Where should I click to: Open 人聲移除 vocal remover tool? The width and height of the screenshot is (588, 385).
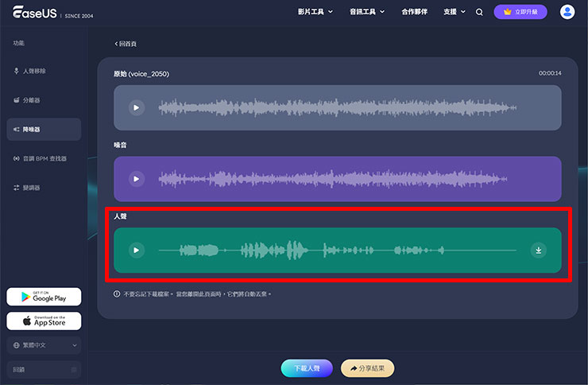34,71
